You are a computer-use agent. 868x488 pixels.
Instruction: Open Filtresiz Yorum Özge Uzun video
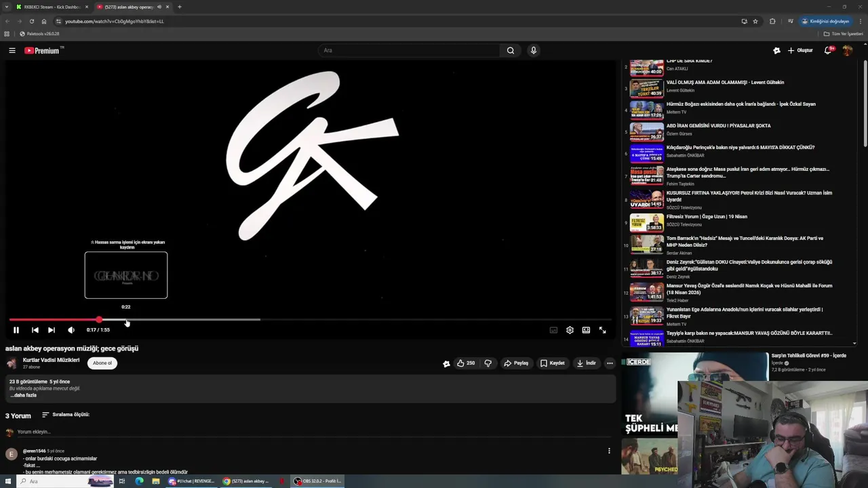pos(707,217)
